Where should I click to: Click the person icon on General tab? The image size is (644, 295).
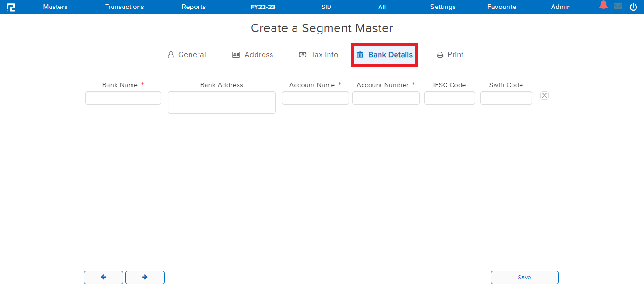(x=171, y=55)
